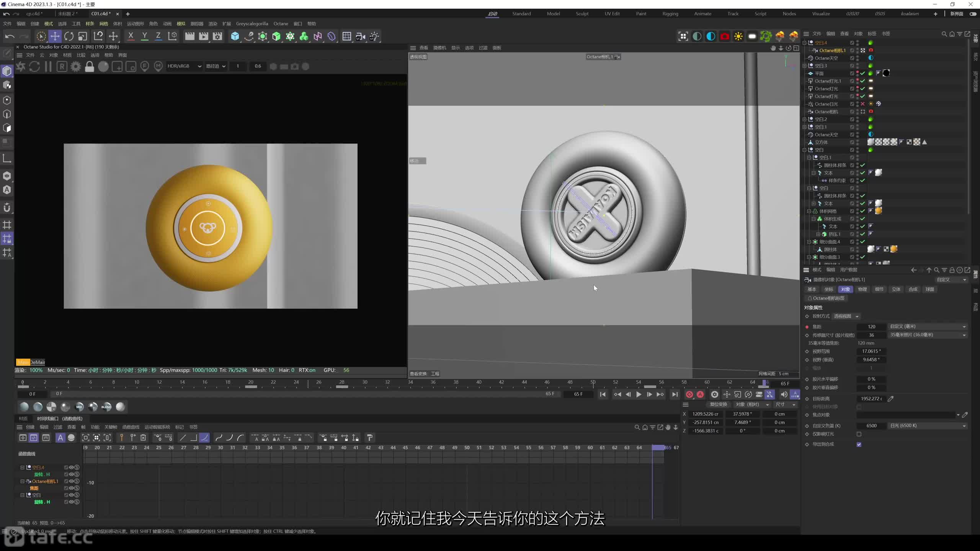Toggle Timeline automatic mode A button

click(60, 438)
